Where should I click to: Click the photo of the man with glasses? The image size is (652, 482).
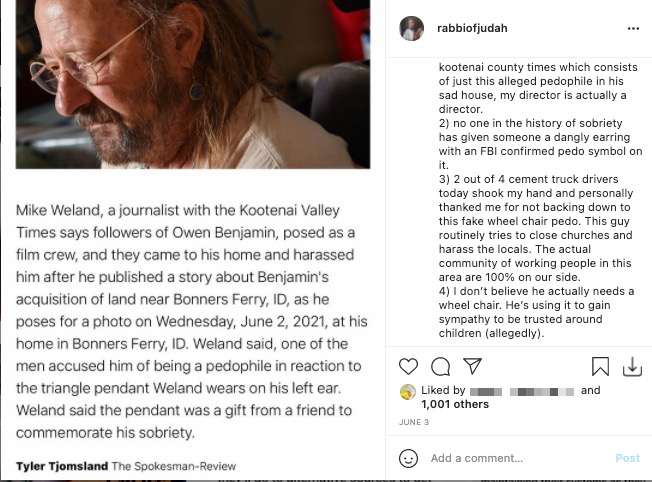[193, 84]
